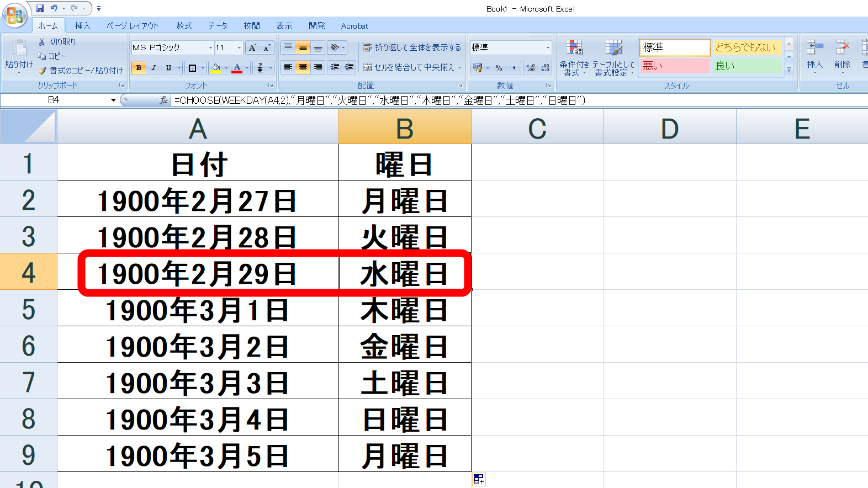Click the Increase Font Size icon
This screenshot has height=488, width=868.
252,48
